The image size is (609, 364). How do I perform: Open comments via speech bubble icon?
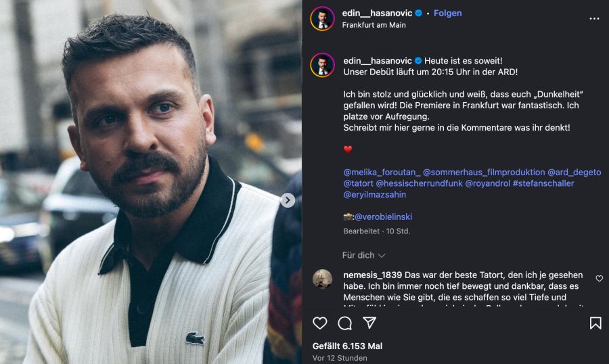[x=345, y=323]
